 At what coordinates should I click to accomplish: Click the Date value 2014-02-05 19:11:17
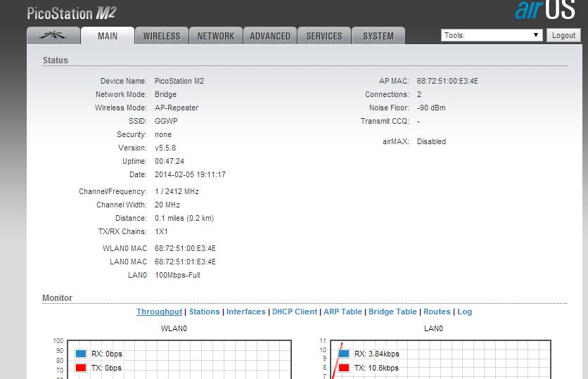tap(190, 174)
